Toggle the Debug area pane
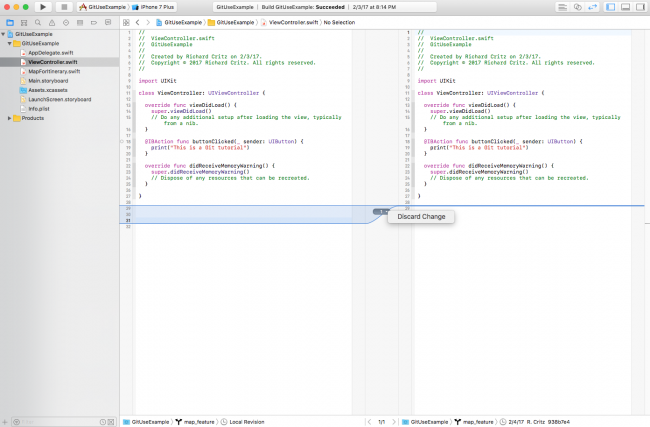The width and height of the screenshot is (650, 427). click(x=626, y=7)
